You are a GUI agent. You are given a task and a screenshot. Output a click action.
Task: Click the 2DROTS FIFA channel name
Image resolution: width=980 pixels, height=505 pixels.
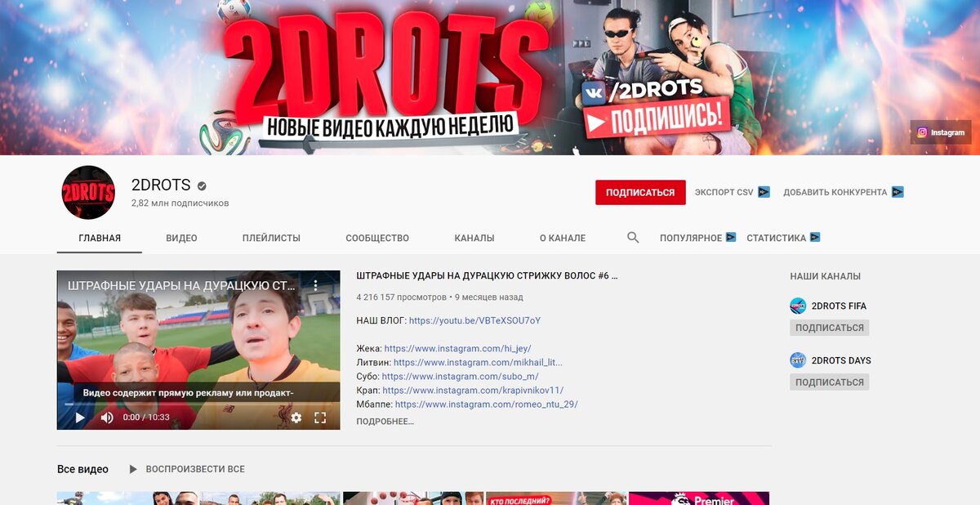coord(839,306)
